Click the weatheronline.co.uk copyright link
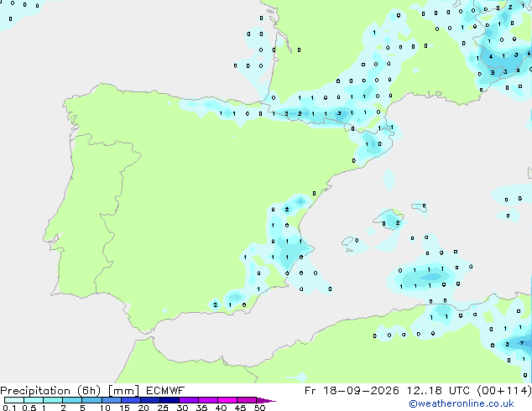 (462, 403)
